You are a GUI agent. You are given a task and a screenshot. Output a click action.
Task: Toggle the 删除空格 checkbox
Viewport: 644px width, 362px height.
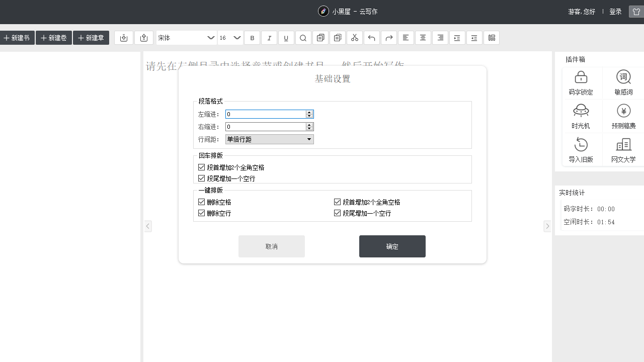(x=202, y=202)
